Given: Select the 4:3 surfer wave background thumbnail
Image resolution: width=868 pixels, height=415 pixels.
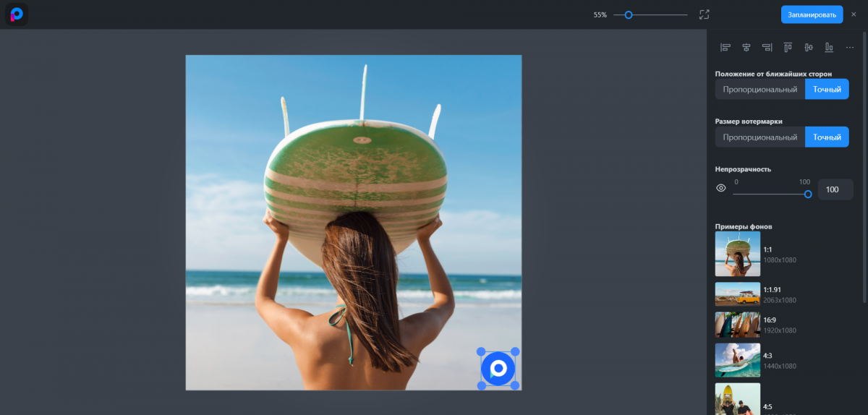Looking at the screenshot, I should coord(738,360).
